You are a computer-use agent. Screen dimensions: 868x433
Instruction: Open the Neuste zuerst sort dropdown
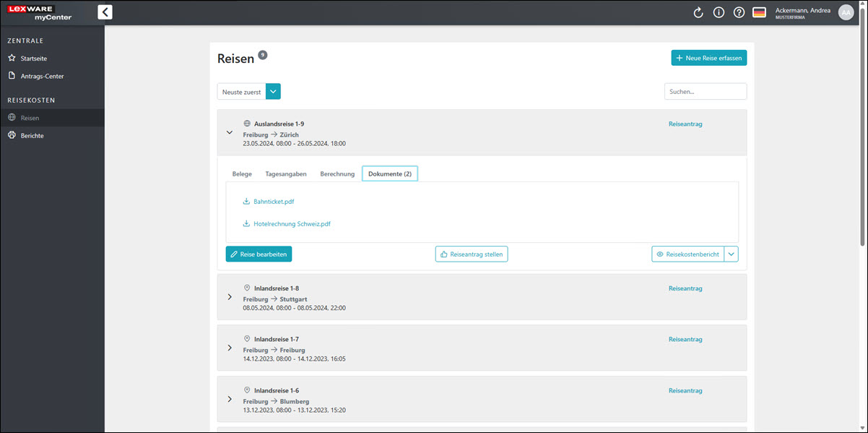click(x=273, y=92)
